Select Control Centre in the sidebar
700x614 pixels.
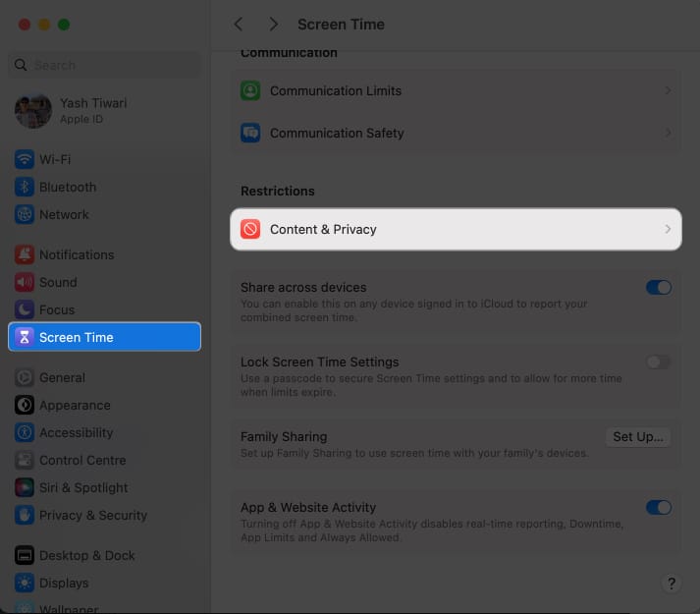click(104, 460)
